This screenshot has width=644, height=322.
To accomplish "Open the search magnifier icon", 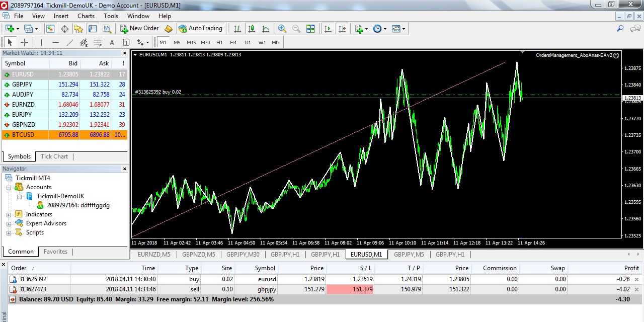I will tap(620, 29).
